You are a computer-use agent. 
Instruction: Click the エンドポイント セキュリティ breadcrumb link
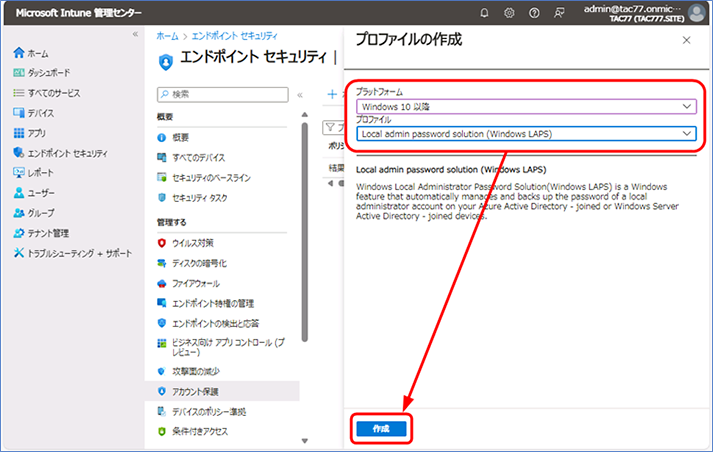[x=234, y=36]
